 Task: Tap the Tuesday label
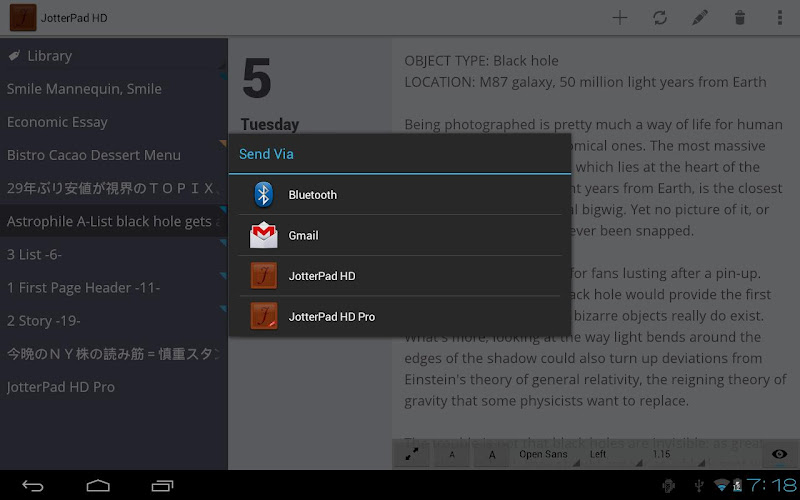270,124
